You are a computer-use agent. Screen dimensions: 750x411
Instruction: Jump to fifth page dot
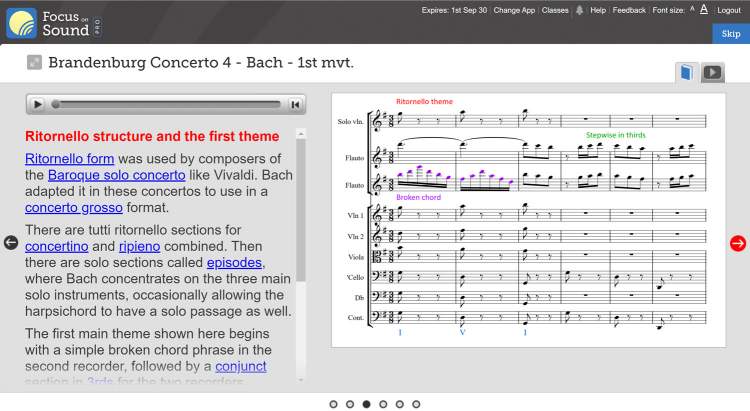[399, 404]
